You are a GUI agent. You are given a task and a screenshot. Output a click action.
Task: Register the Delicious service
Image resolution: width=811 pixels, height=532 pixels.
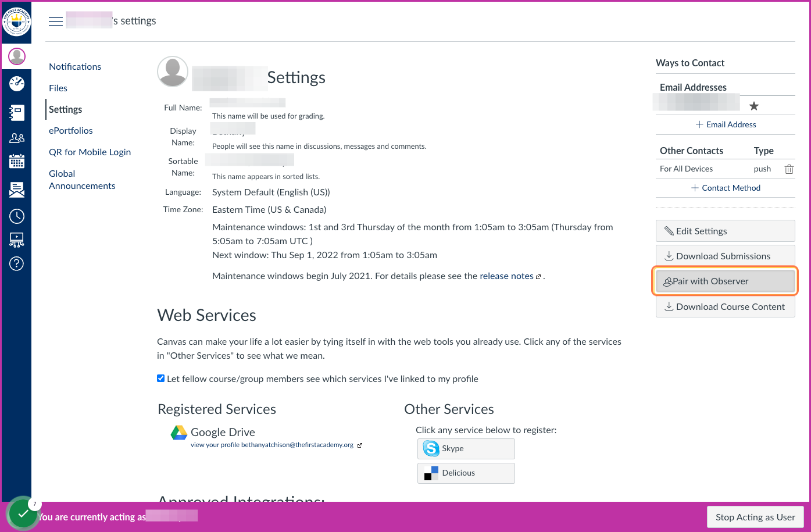coord(466,473)
